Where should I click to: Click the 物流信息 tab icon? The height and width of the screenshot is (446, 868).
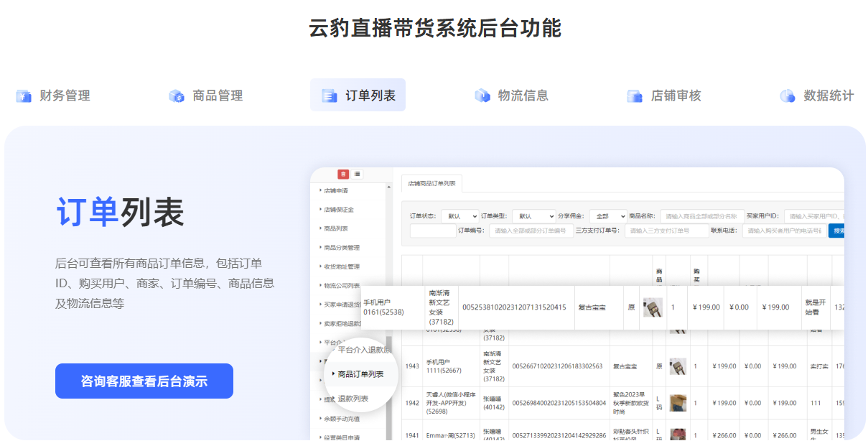coord(482,96)
